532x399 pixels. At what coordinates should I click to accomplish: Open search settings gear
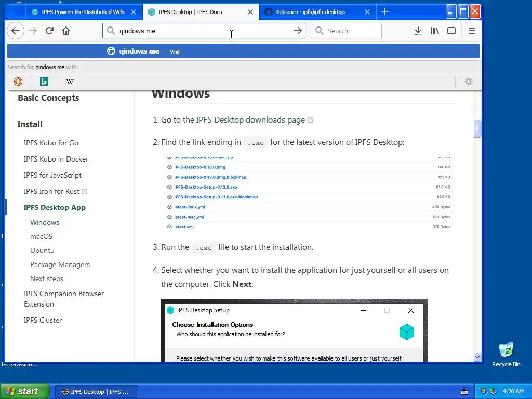point(468,82)
